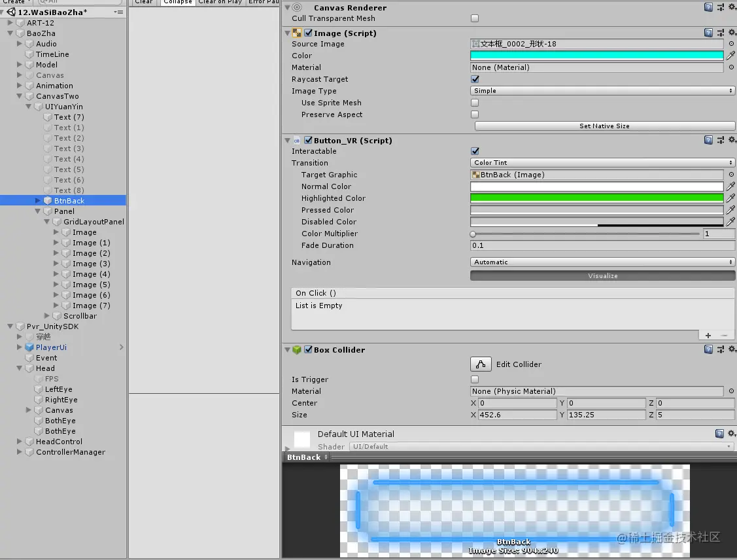This screenshot has height=560, width=737.
Task: Collapse the Image (Script) component foldout
Action: pyautogui.click(x=287, y=33)
